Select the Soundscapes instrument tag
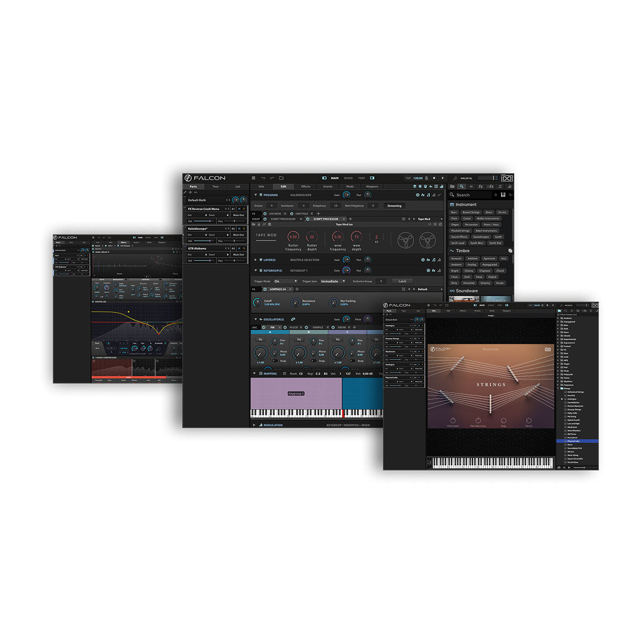The width and height of the screenshot is (644, 644). [x=481, y=237]
